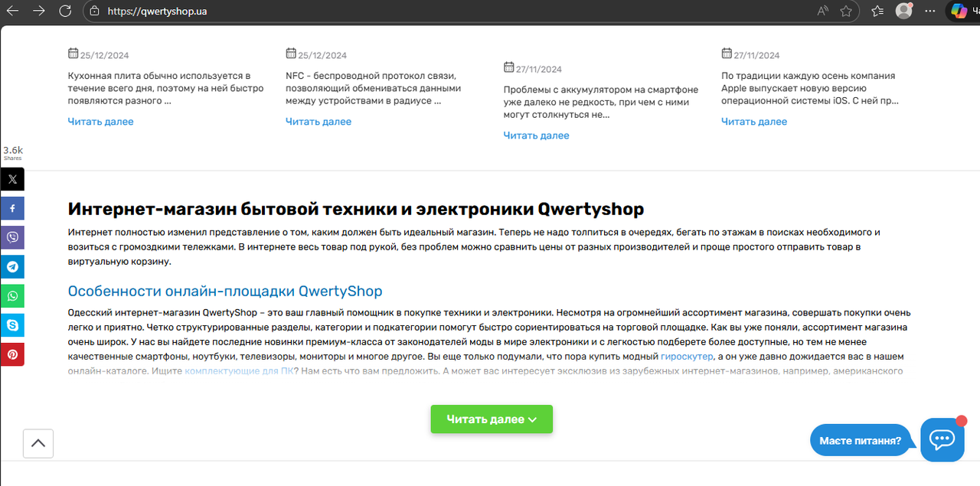This screenshot has width=980, height=486.
Task: Follow the 'гироскутер' link
Action: (687, 357)
